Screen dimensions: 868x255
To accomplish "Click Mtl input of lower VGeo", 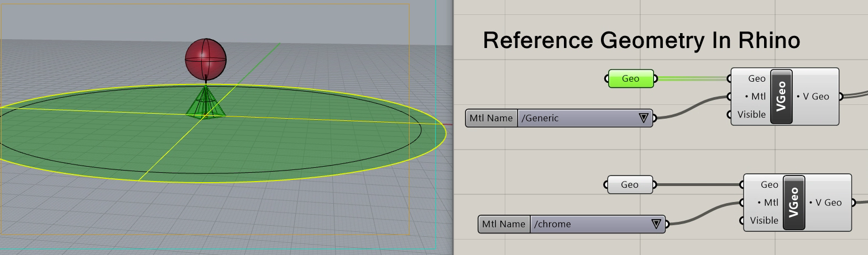I will coord(768,202).
